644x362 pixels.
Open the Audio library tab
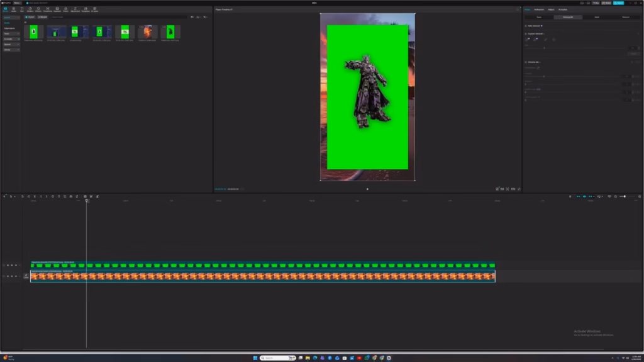(14, 9)
